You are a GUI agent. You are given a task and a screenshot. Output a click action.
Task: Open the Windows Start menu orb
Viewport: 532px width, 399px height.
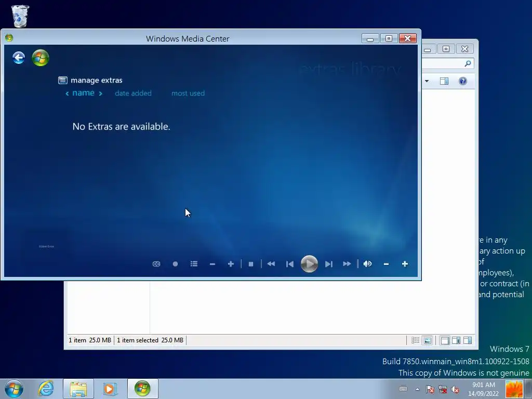pyautogui.click(x=14, y=389)
